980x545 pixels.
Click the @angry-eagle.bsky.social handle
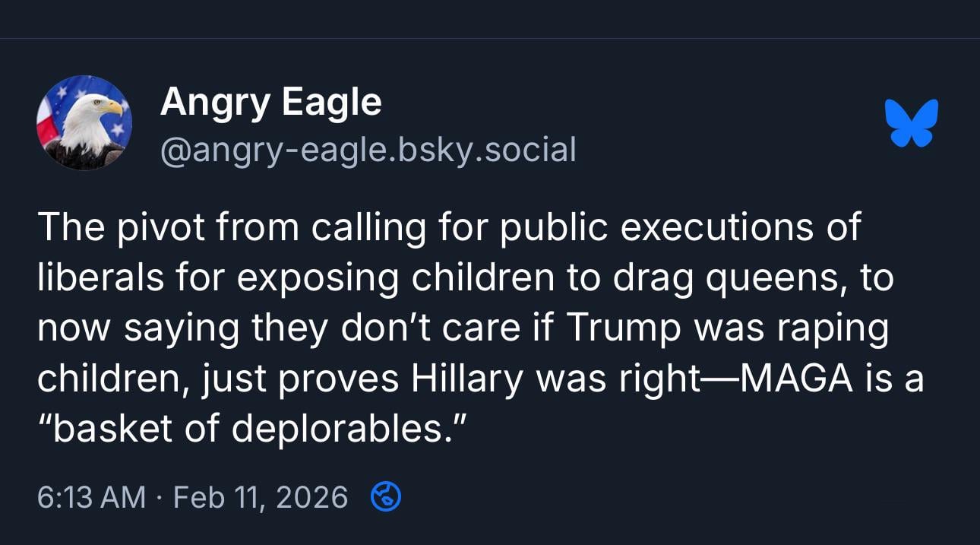[368, 150]
